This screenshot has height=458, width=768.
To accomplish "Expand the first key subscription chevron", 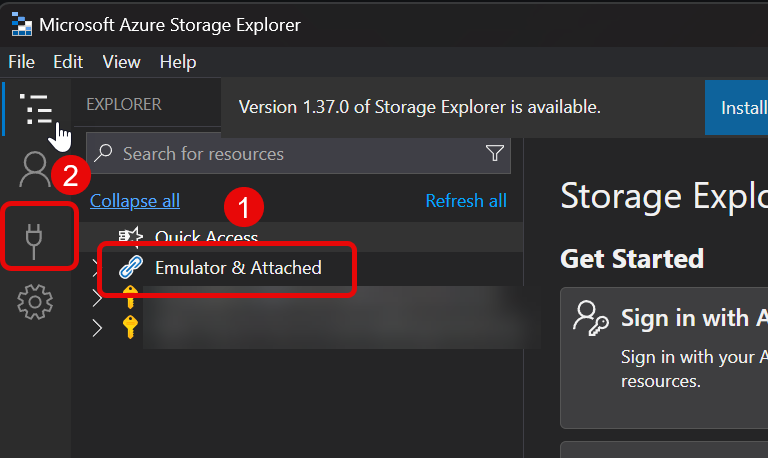I will [96, 297].
